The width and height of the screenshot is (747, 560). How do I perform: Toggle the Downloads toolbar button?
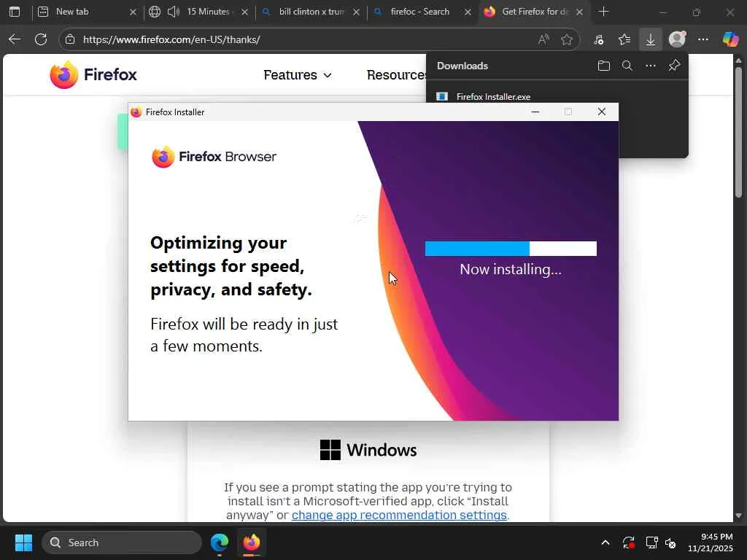coord(650,39)
